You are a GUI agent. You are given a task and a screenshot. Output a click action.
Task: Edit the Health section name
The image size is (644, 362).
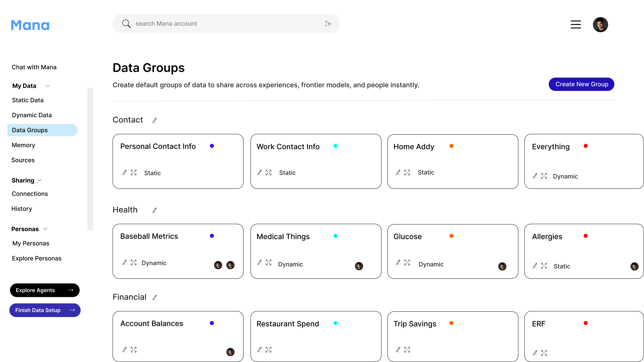[x=155, y=210]
